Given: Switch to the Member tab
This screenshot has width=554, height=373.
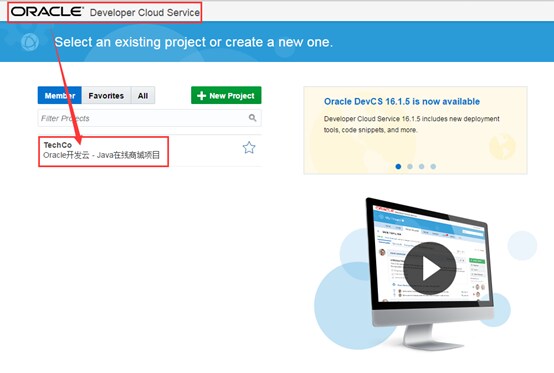Looking at the screenshot, I should coord(60,95).
